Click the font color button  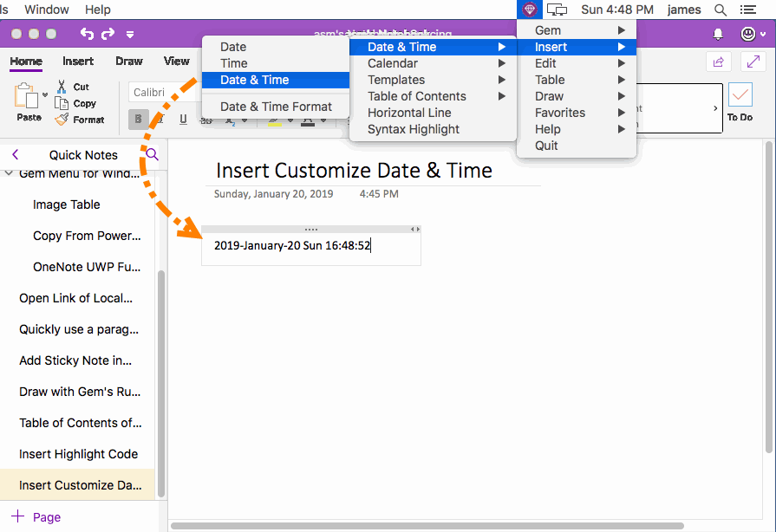tap(308, 120)
